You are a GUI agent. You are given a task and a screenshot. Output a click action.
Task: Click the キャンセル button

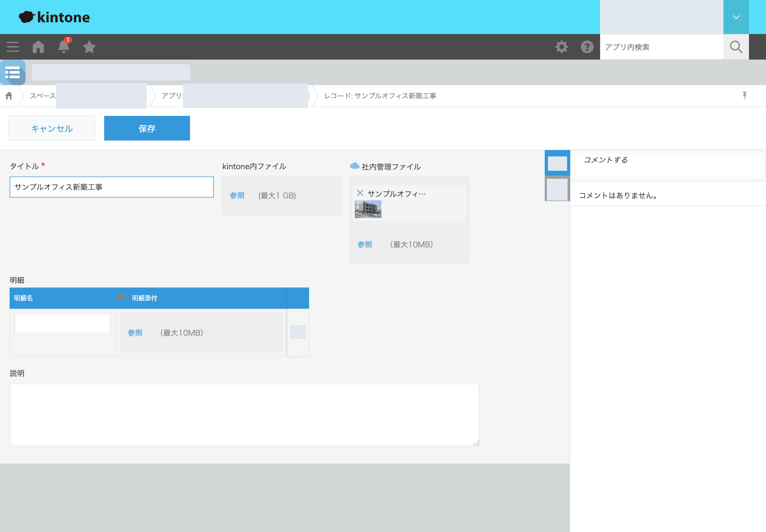(x=52, y=128)
